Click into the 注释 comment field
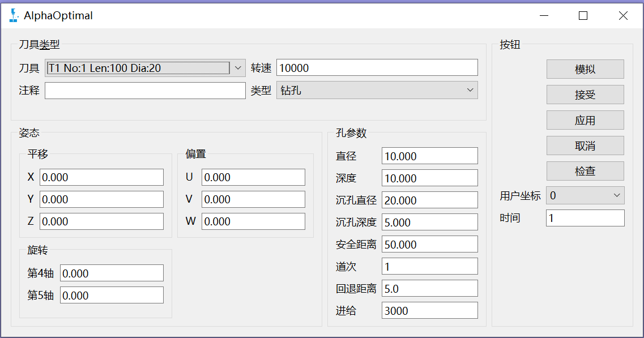The height and width of the screenshot is (338, 644). (x=145, y=91)
